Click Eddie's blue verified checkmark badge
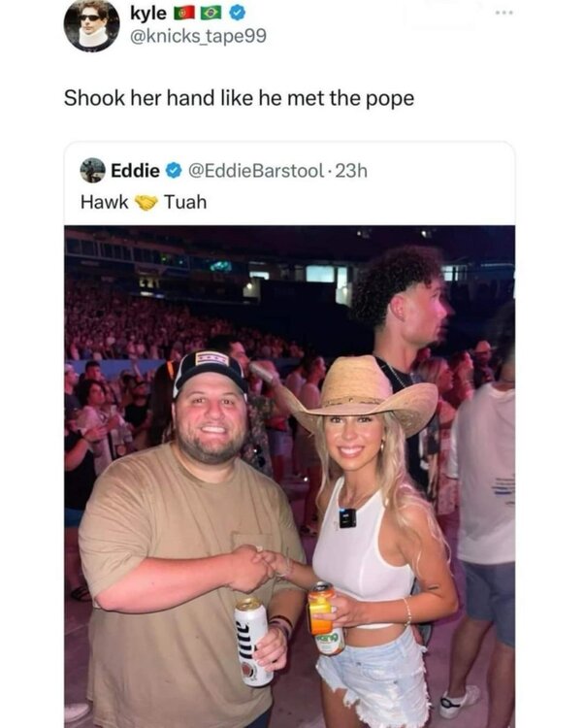Image resolution: width=584 pixels, height=728 pixels. 174,171
